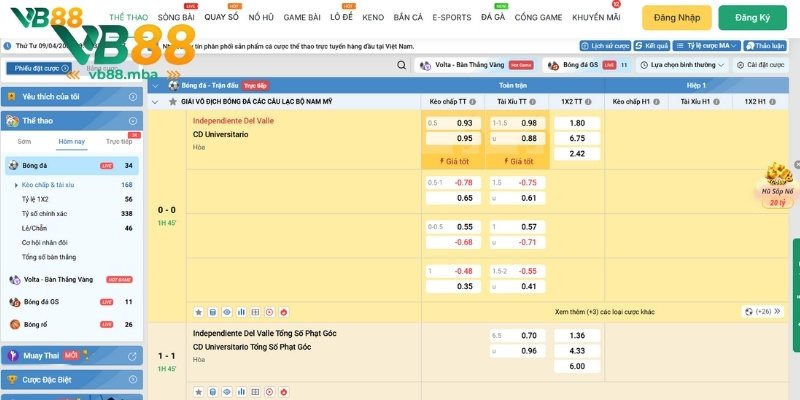Switch to the Sớm tab
This screenshot has width=800, height=400.
pyautogui.click(x=24, y=142)
